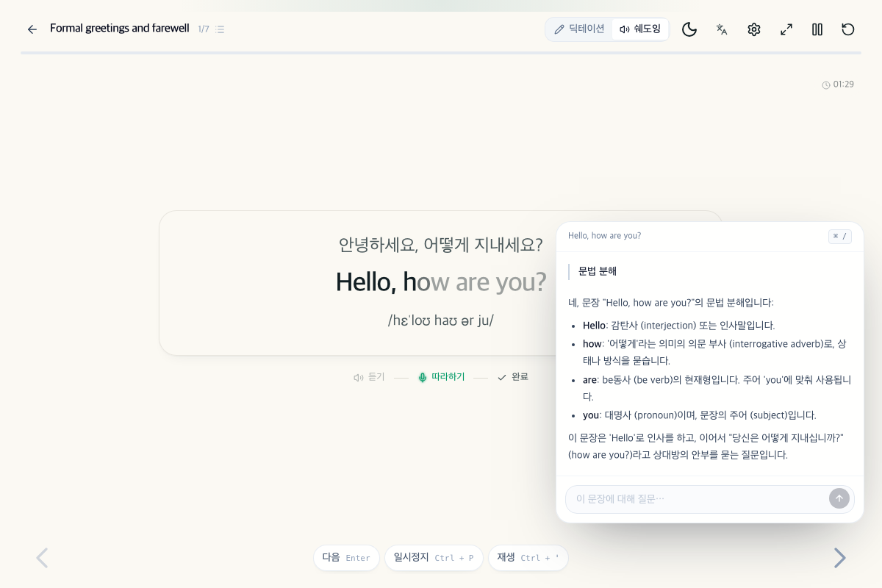Click the lesson progress bar
This screenshot has height=588, width=882.
point(441,53)
